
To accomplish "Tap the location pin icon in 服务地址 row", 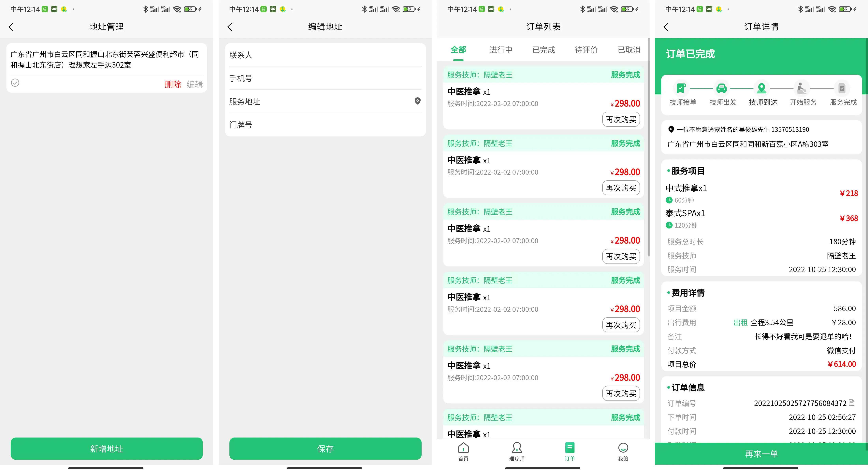I will pos(417,101).
